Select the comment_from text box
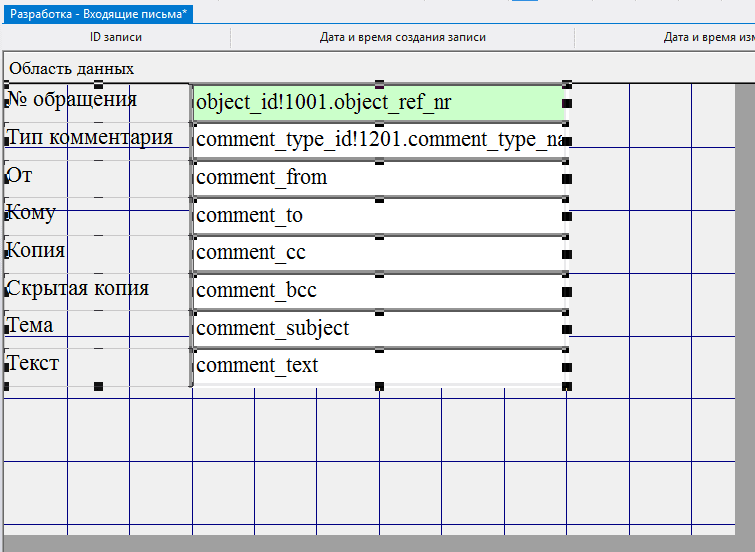This screenshot has height=552, width=755. click(x=378, y=178)
